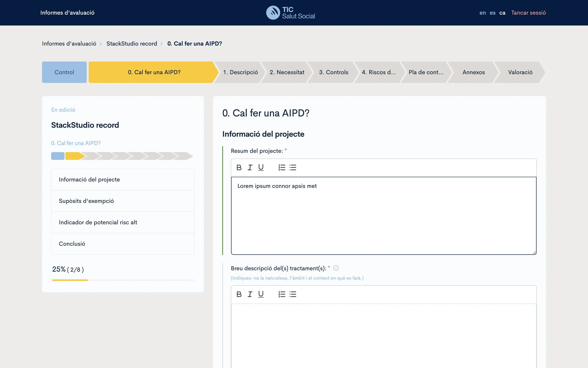Click into the Breu descripció text area

coord(384,336)
